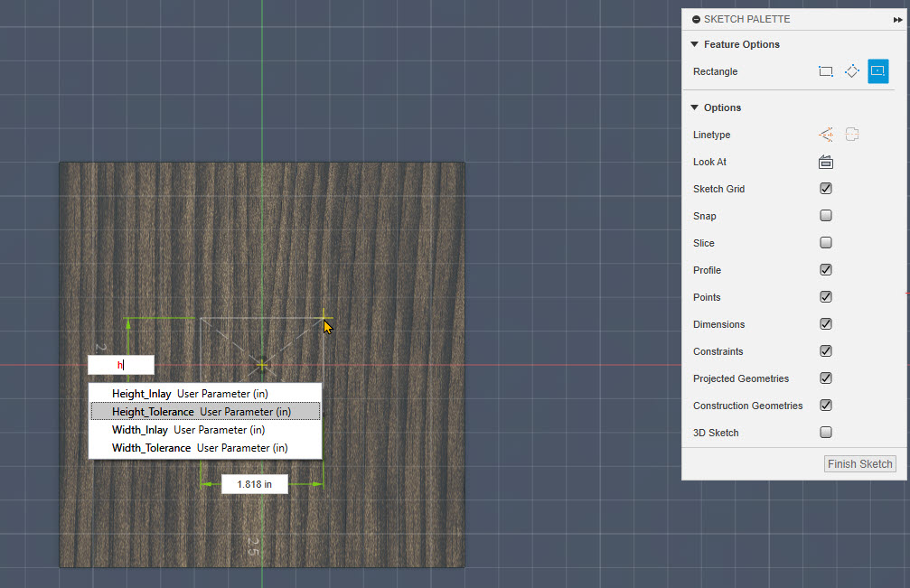The height and width of the screenshot is (588, 910).
Task: Click the Finish Sketch button
Action: coord(859,464)
